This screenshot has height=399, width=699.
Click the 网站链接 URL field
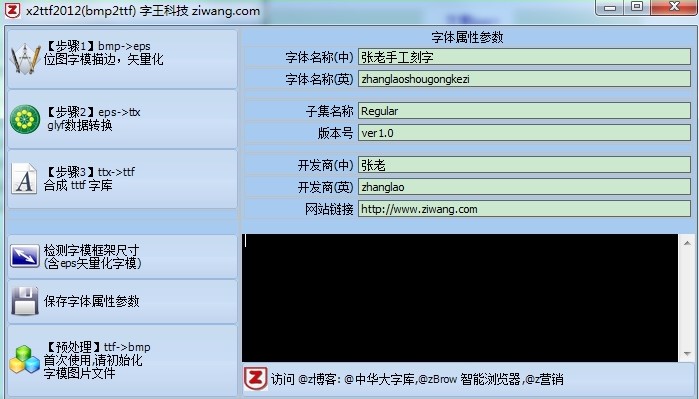pyautogui.click(x=524, y=209)
